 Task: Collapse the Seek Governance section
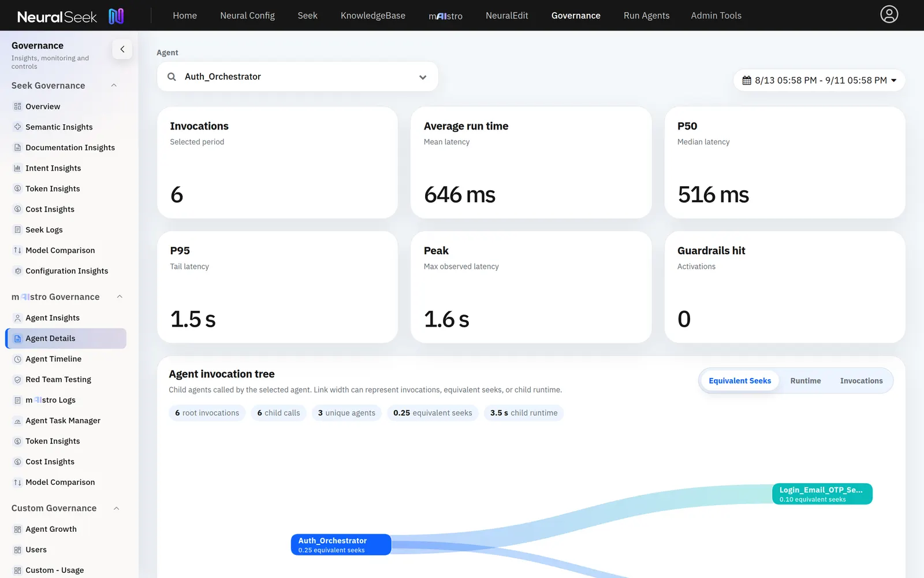(114, 86)
